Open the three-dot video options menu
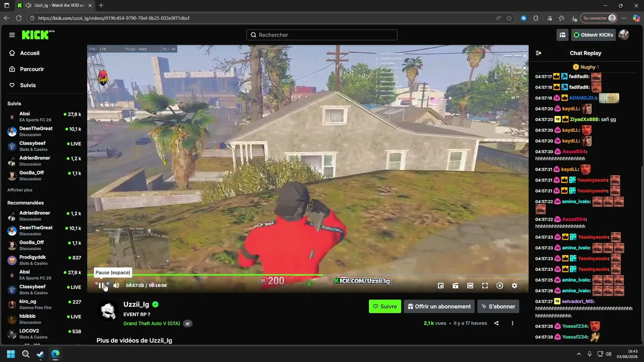The width and height of the screenshot is (644, 362). coord(512,323)
